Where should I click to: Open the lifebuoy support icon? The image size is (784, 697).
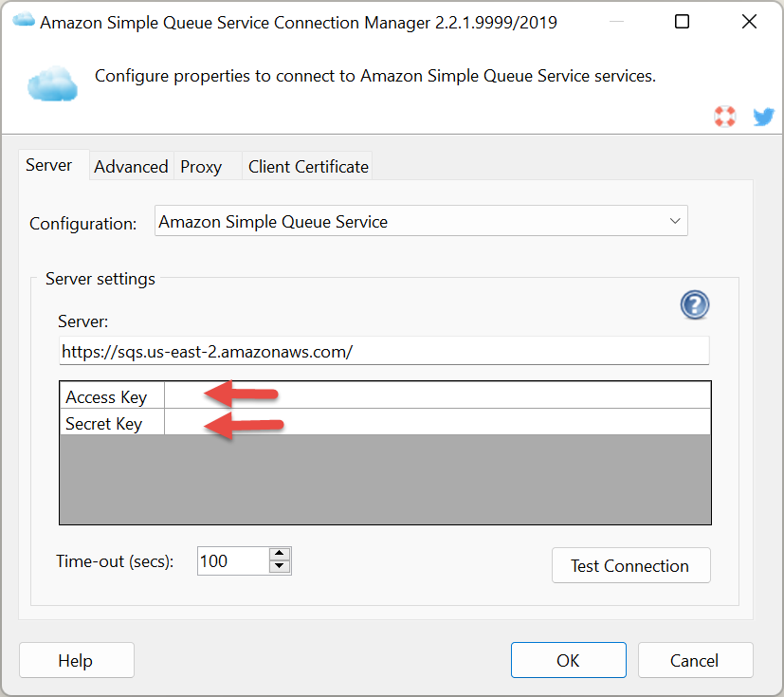pos(724,117)
